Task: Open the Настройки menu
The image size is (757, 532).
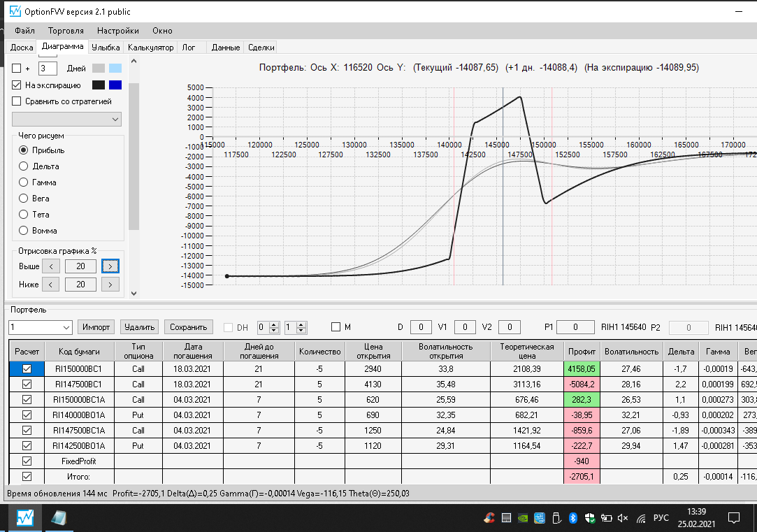Action: [118, 31]
